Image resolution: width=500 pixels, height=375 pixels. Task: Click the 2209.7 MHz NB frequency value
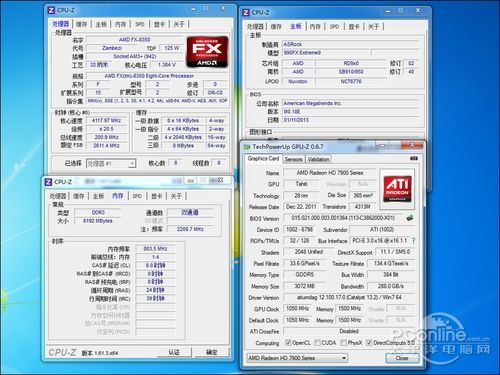pyautogui.click(x=190, y=229)
